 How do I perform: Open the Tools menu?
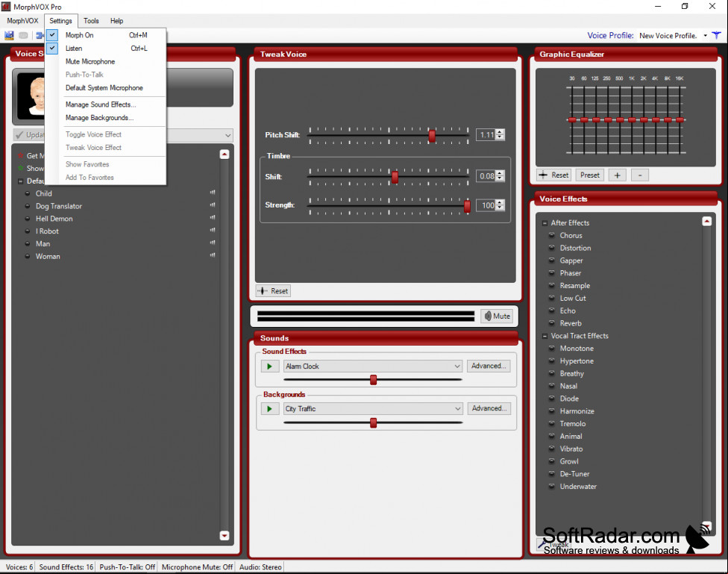pos(91,21)
